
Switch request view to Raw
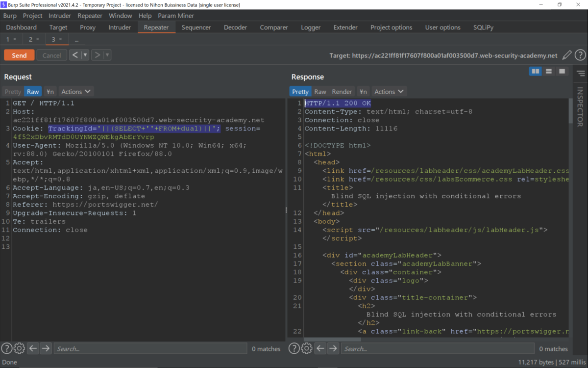click(33, 91)
